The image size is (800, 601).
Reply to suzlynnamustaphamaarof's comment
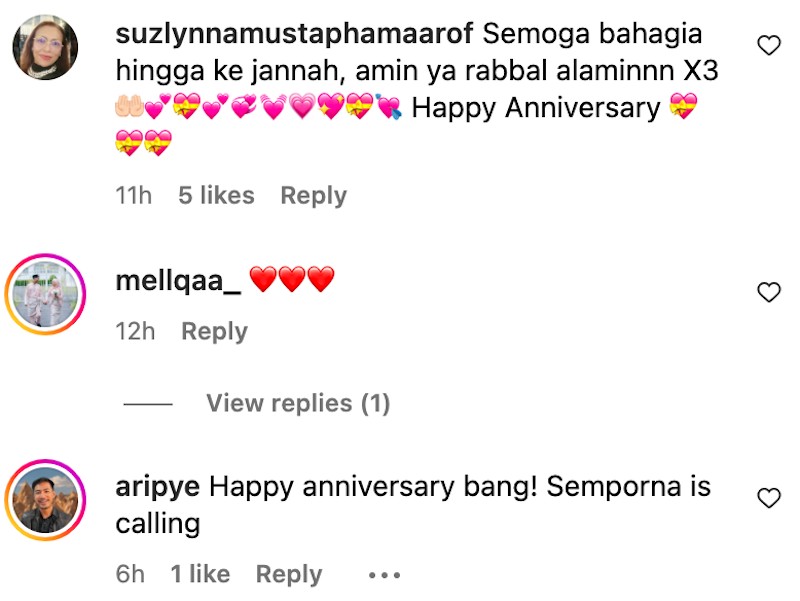pos(313,195)
